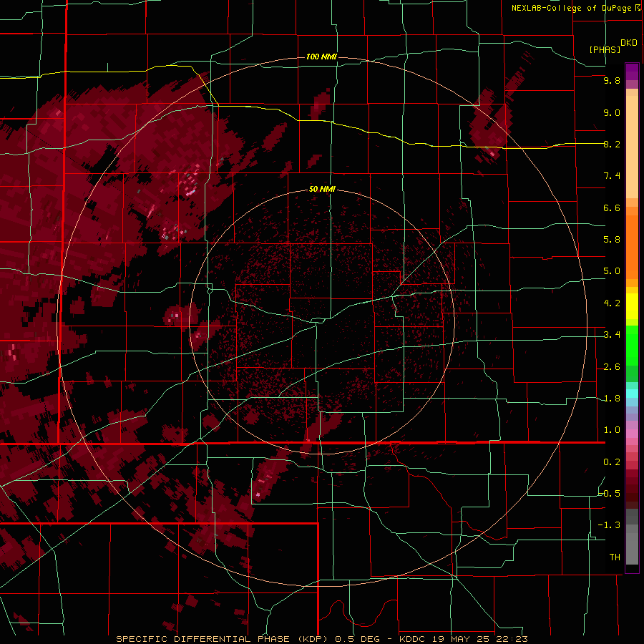
Task: Click the bright green segment of the color bar
Action: (x=632, y=346)
